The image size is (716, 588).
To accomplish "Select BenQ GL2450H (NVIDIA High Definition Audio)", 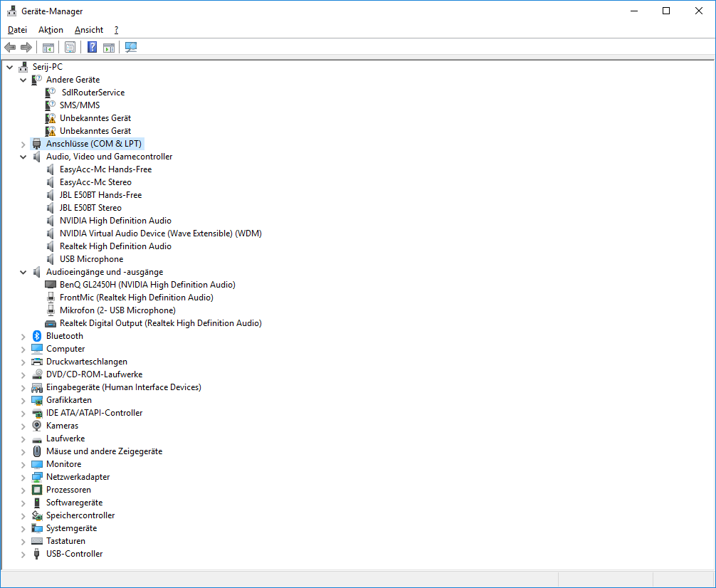I will pyautogui.click(x=147, y=285).
